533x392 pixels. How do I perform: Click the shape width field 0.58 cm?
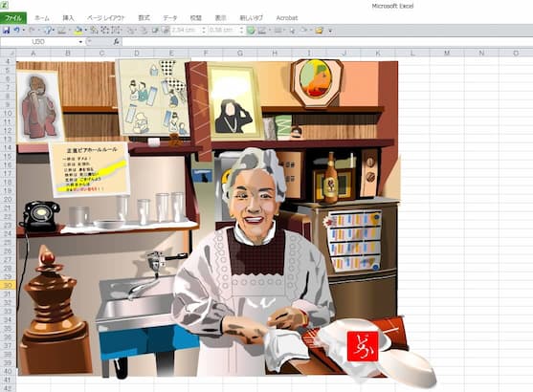[x=224, y=31]
